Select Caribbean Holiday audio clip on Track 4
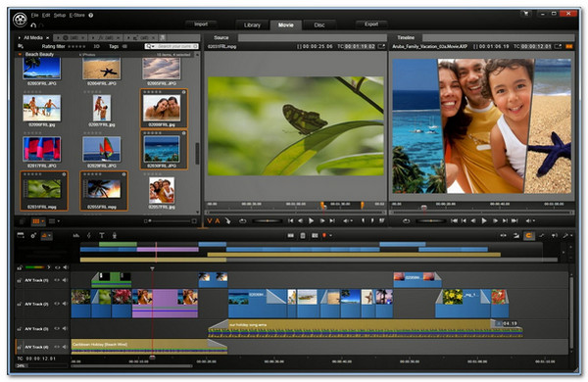 pos(149,347)
